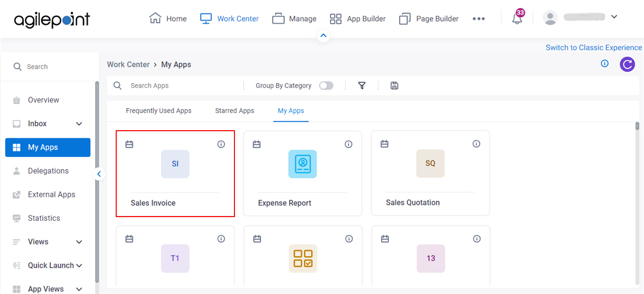Open the page help info icon near refresh
644x294 pixels.
[605, 63]
